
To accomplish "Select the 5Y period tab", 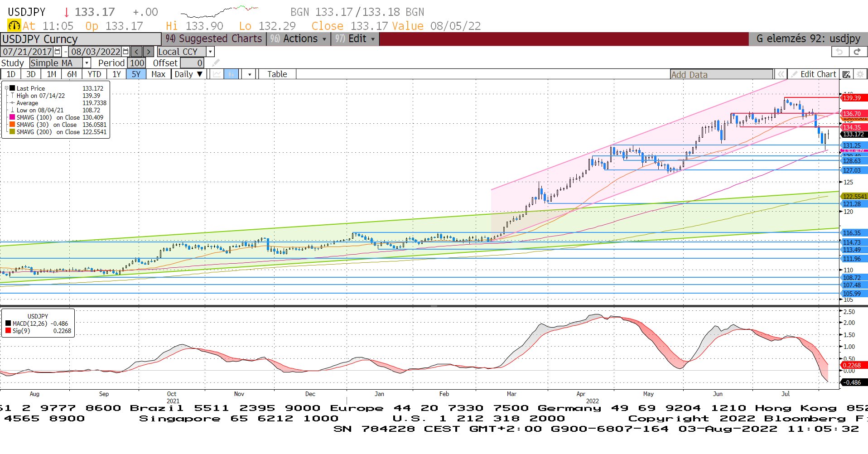I will [x=136, y=74].
